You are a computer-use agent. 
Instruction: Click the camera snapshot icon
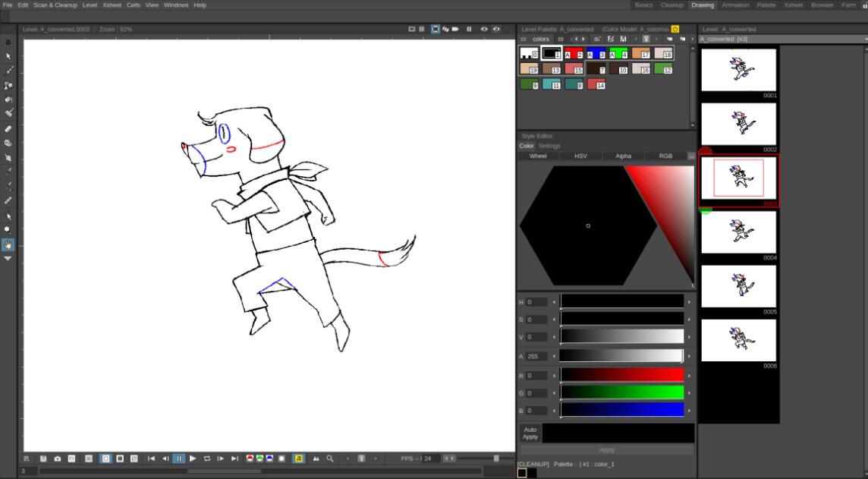coord(58,459)
